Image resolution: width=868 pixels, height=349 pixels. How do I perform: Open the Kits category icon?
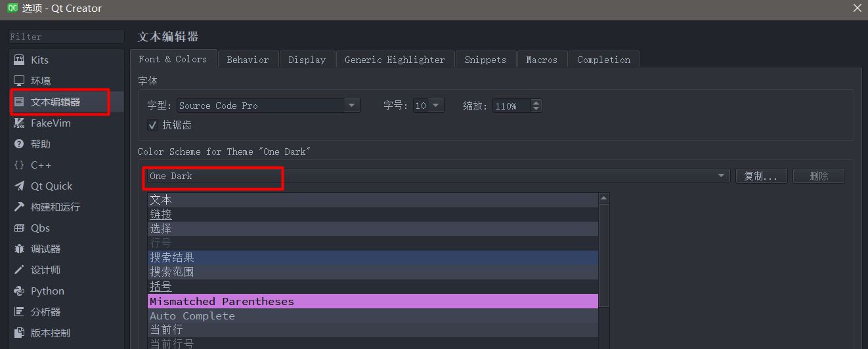click(x=19, y=60)
